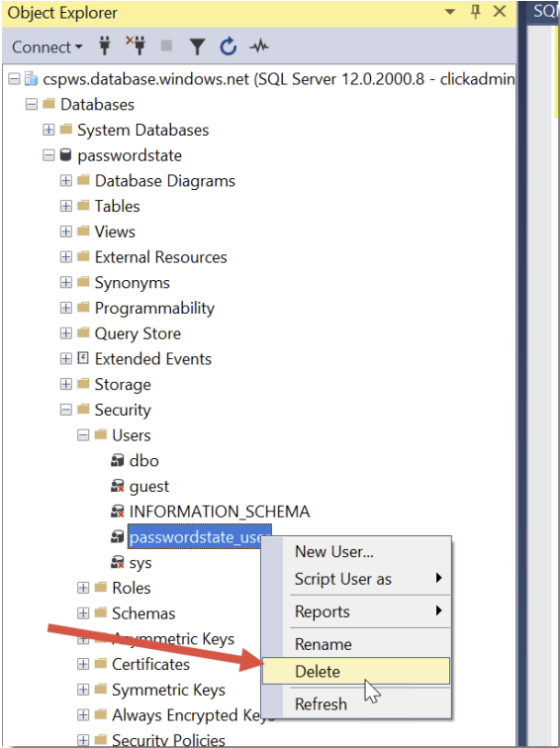Expand the Extended Events node
Image resolution: width=560 pixels, height=748 pixels.
(x=66, y=358)
